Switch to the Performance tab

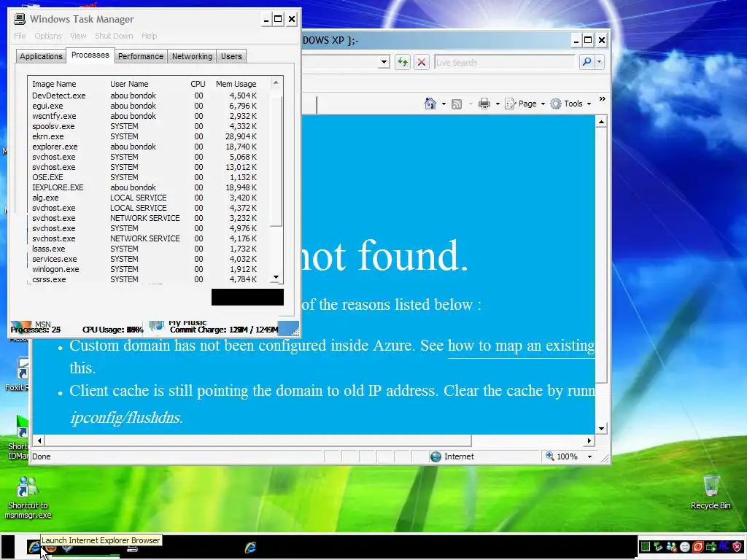pyautogui.click(x=141, y=56)
